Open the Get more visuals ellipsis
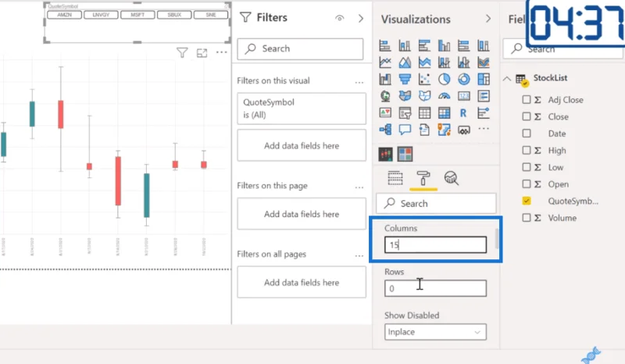 click(484, 129)
